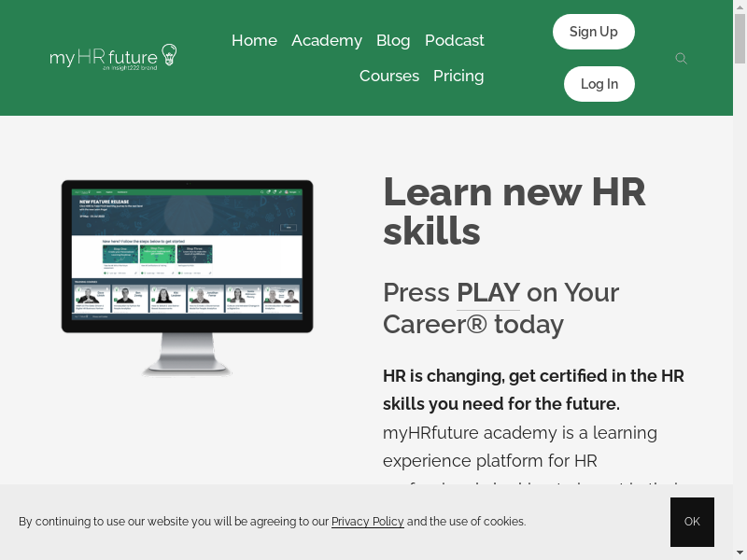This screenshot has height=560, width=747.
Task: Open the Privacy Policy link
Action: coord(367,522)
